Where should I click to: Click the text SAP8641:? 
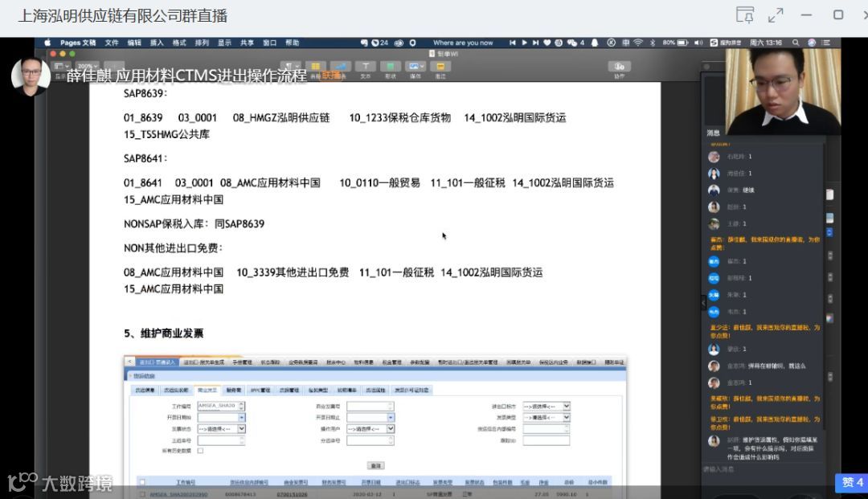[x=145, y=158]
